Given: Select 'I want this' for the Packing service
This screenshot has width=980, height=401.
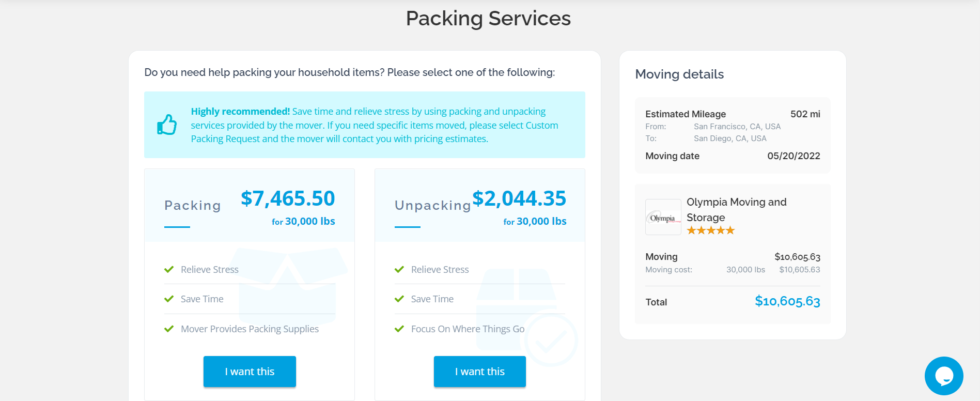Looking at the screenshot, I should [250, 371].
